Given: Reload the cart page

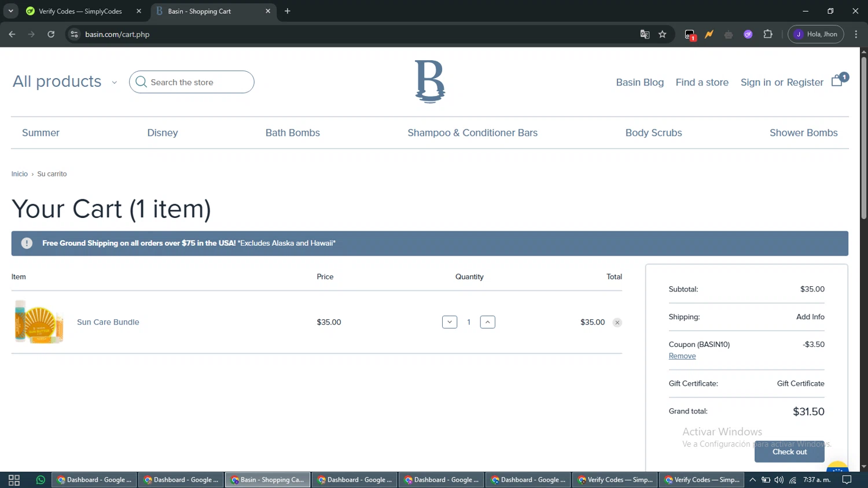Looking at the screenshot, I should 51,34.
